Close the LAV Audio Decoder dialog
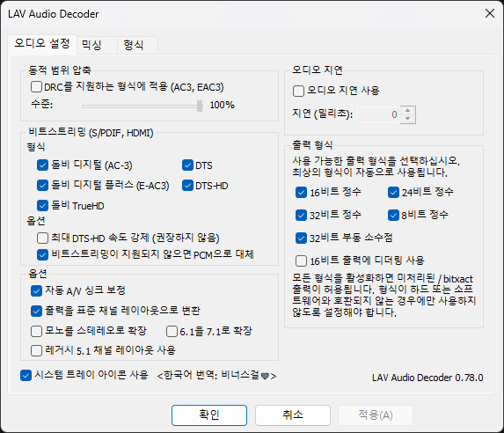504x433 pixels. pos(490,13)
